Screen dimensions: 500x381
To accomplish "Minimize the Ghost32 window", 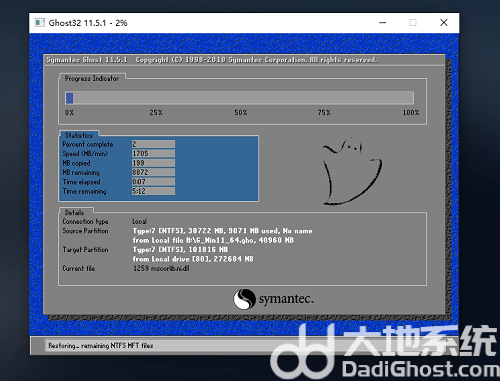I will coord(383,23).
